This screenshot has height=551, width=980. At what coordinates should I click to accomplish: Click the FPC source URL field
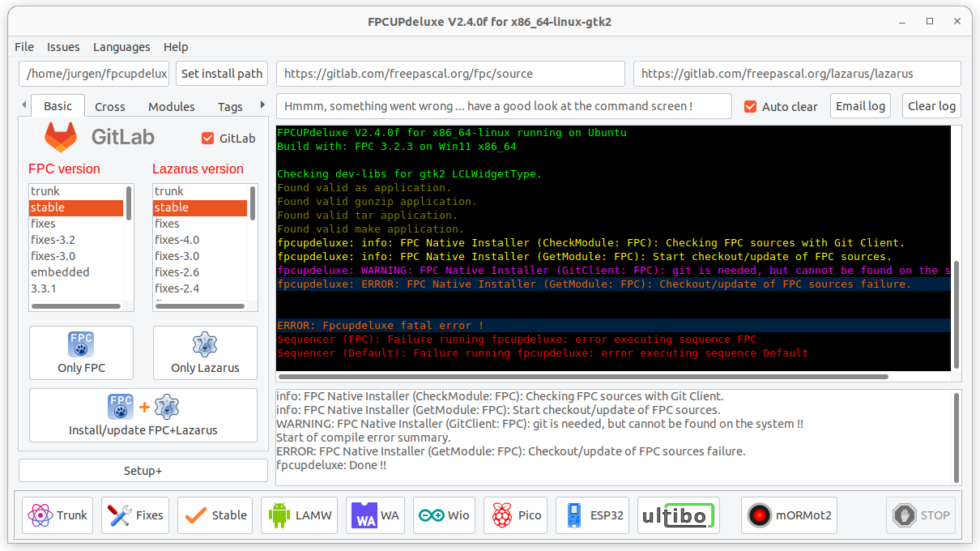point(450,74)
